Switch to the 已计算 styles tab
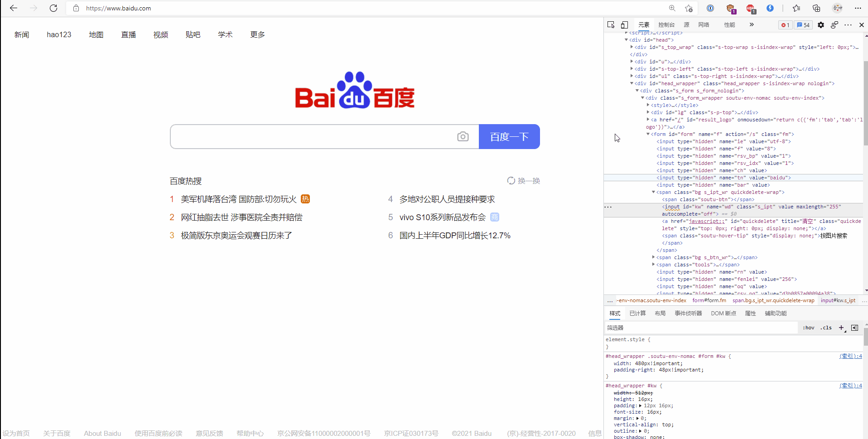This screenshot has width=868, height=439. [637, 314]
